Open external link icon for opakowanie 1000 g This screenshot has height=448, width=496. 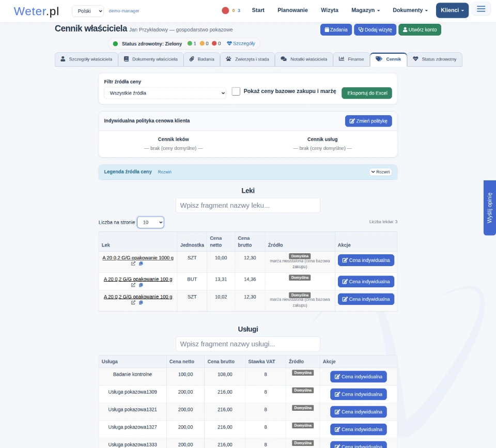(x=133, y=264)
